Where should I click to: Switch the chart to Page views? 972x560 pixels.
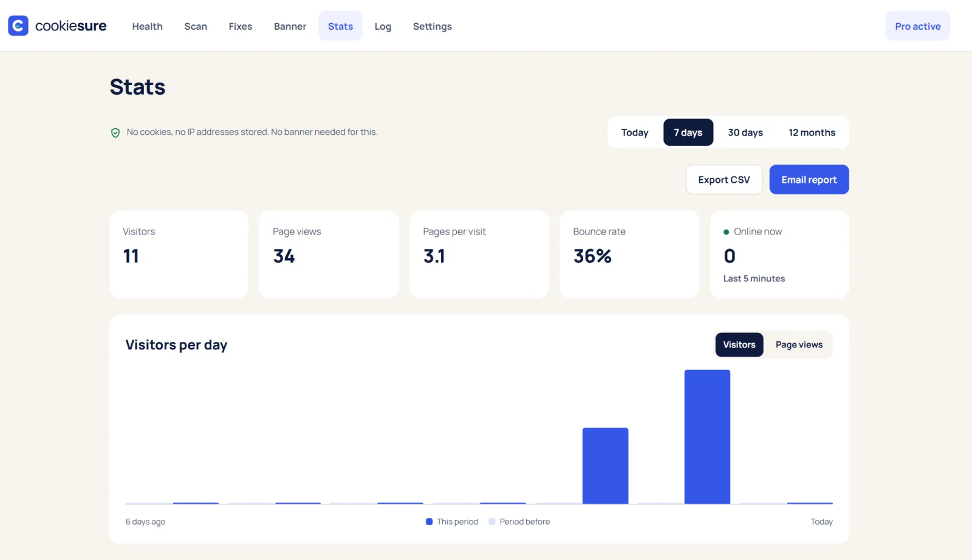click(x=799, y=345)
